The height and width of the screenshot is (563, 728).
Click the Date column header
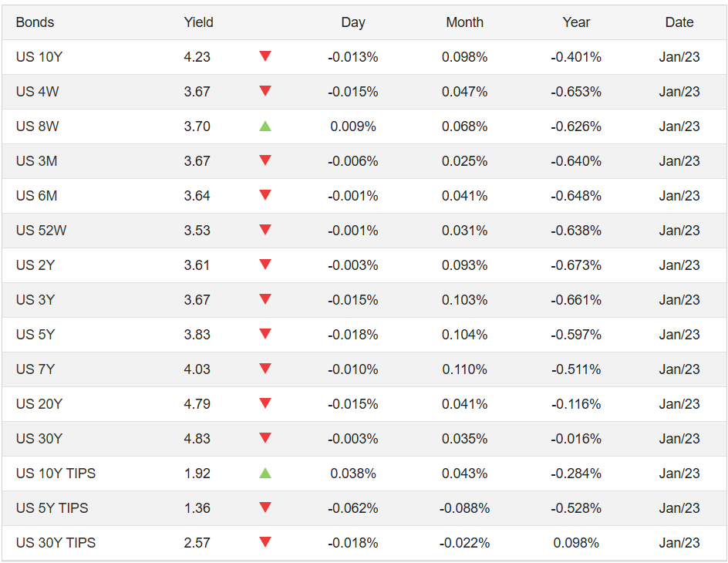pyautogui.click(x=679, y=22)
